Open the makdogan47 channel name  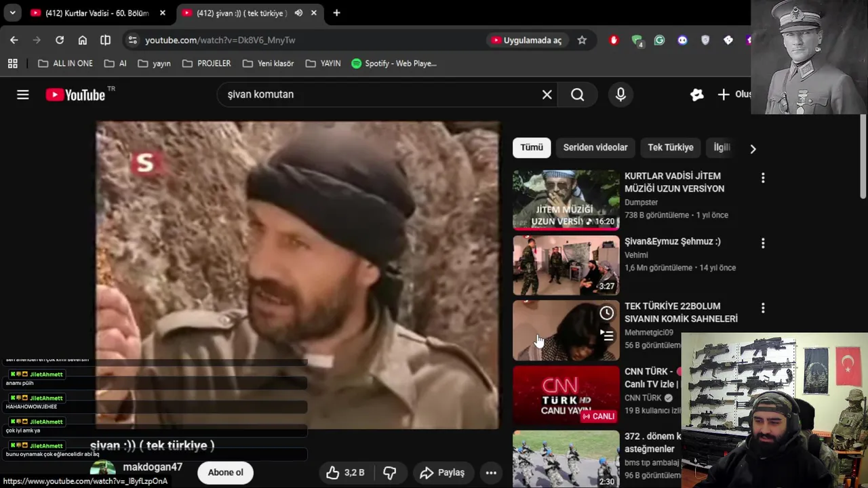coord(153,467)
